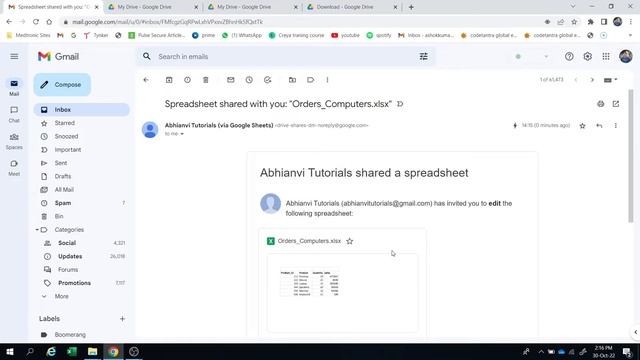Open the Social category
Screen dimensions: 640x360
pos(67,243)
